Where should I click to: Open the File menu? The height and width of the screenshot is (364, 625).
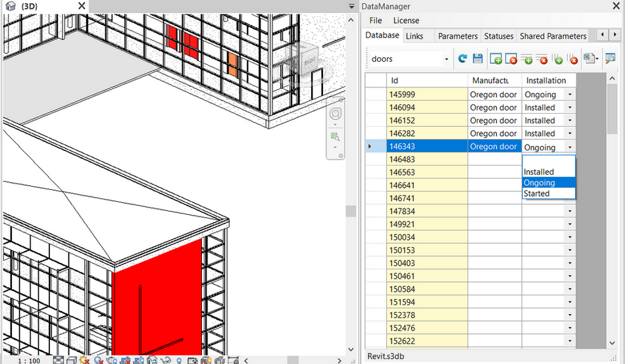(376, 21)
